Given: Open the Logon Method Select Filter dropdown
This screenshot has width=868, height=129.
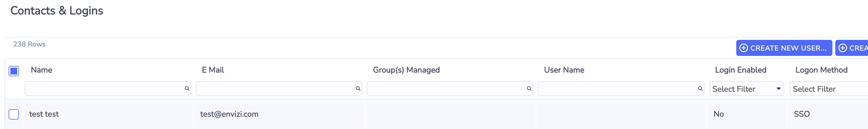Looking at the screenshot, I should [829, 89].
